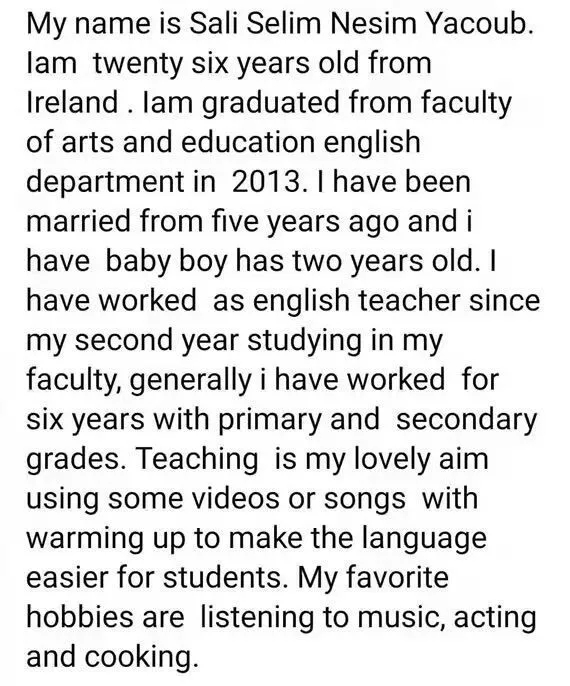
Task: Click the year '2013' in the paragraph
Action: 265,182
